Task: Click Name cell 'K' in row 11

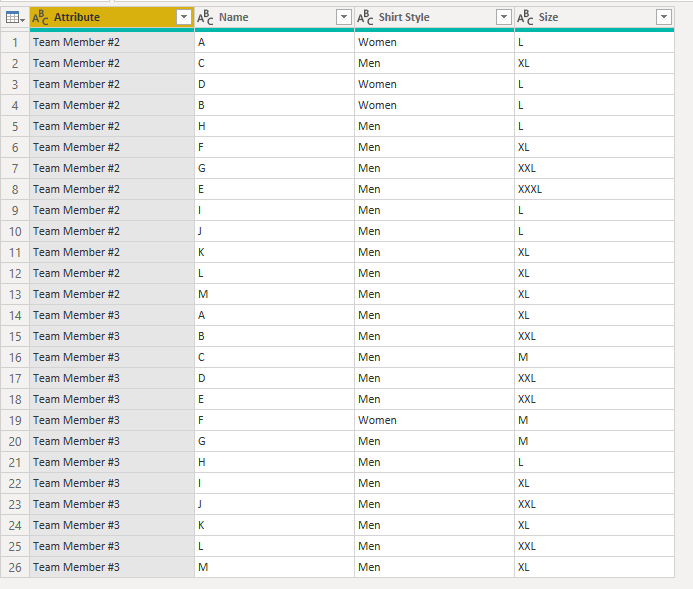Action: point(274,252)
